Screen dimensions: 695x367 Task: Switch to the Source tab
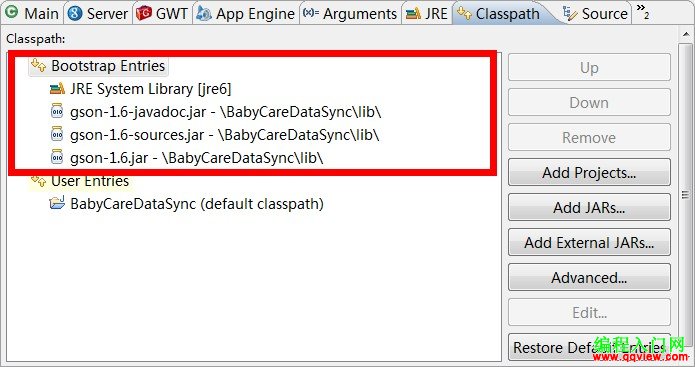point(595,14)
